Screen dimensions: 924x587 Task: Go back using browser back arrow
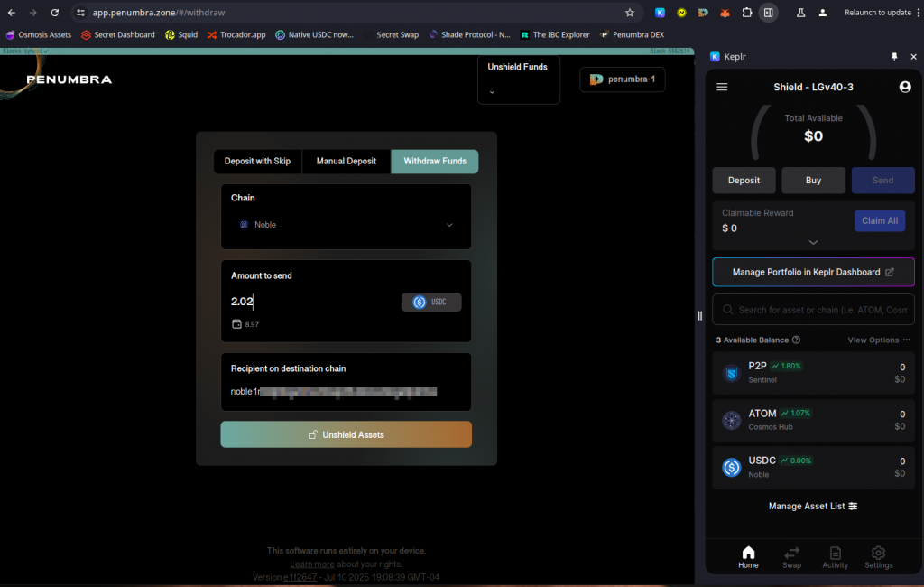click(x=12, y=13)
